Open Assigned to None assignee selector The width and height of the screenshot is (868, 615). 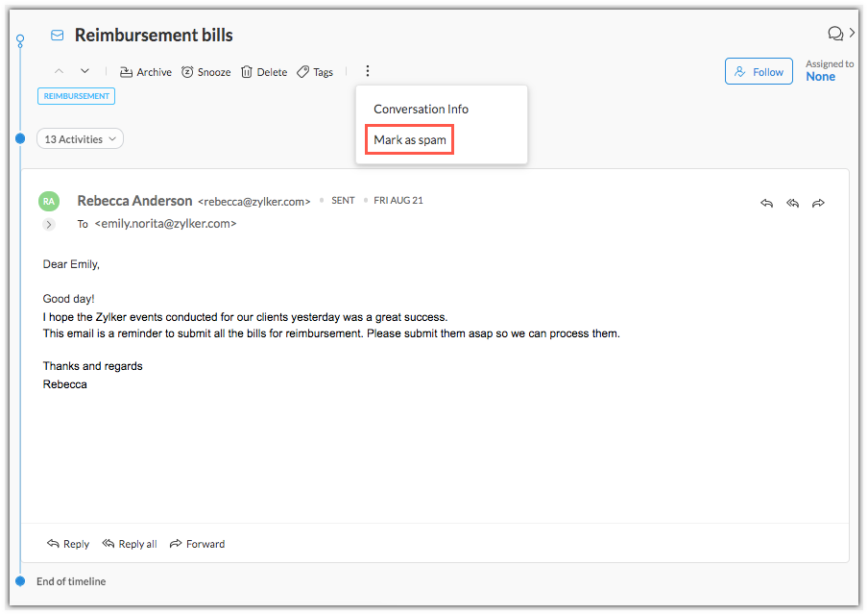(820, 76)
